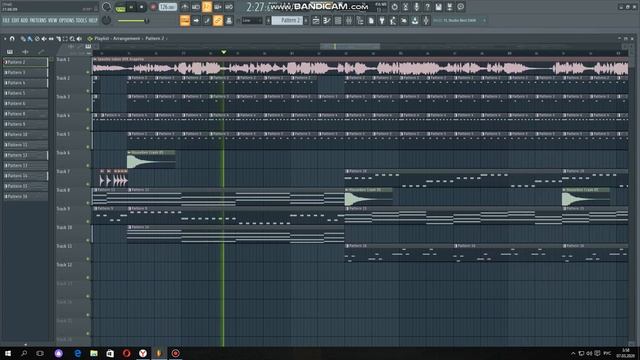Click the render export icon beside save
The height and width of the screenshot is (360, 640).
[x=449, y=7]
